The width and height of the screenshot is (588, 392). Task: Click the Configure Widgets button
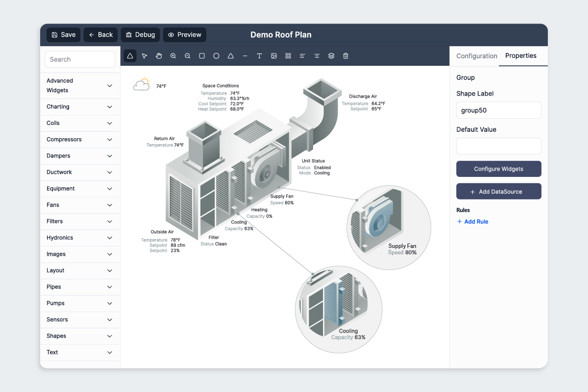coord(498,169)
